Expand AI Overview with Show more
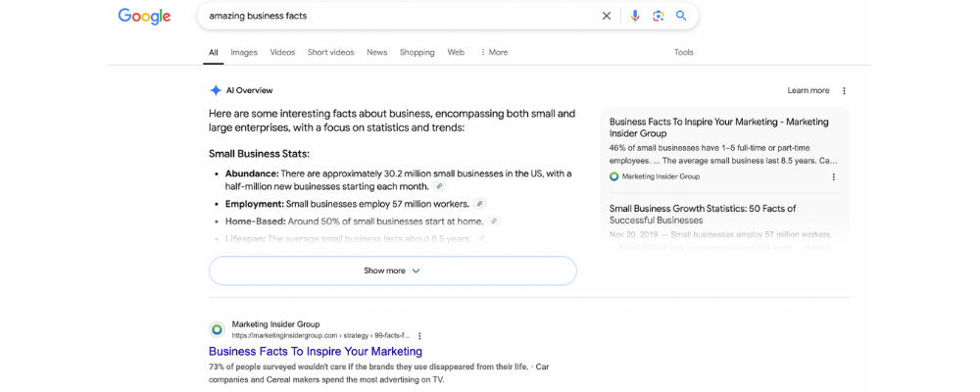The image size is (980, 392). [x=392, y=270]
